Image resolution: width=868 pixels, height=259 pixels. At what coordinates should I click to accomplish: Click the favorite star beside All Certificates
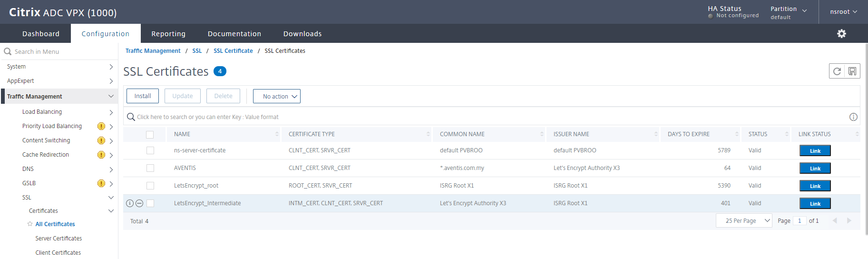[30, 224]
